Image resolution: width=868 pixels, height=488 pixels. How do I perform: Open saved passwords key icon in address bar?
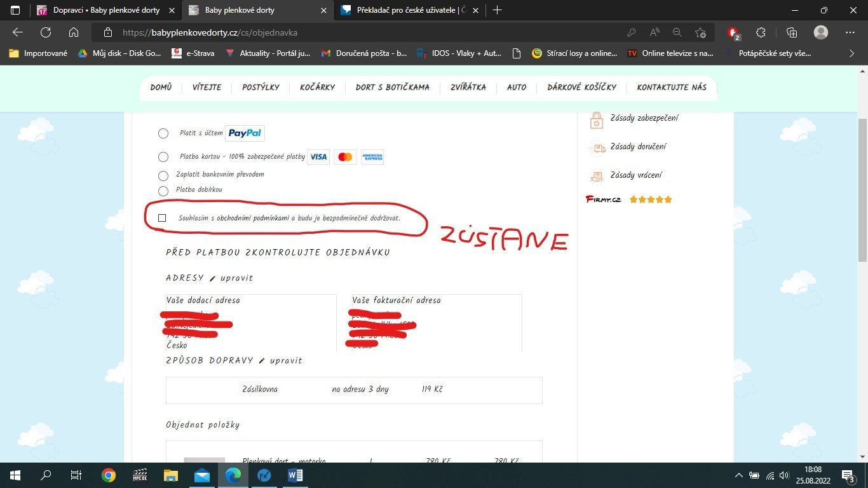tap(631, 32)
